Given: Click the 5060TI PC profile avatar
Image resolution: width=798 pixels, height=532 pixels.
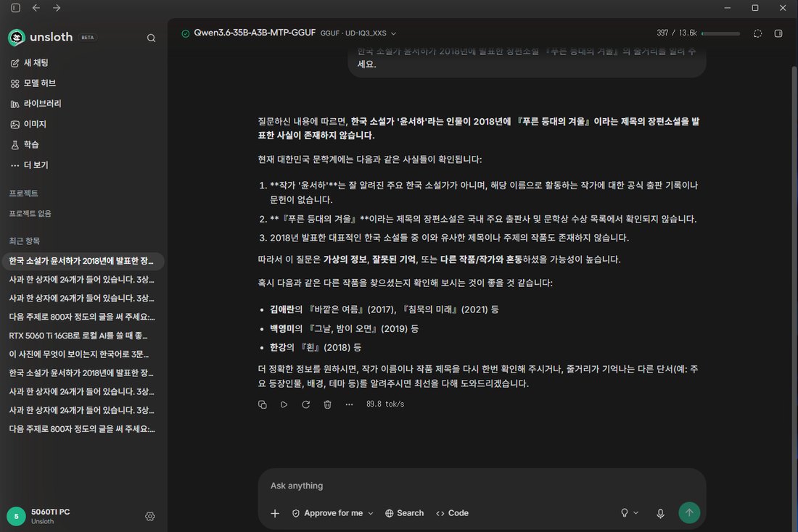Looking at the screenshot, I should (x=16, y=516).
